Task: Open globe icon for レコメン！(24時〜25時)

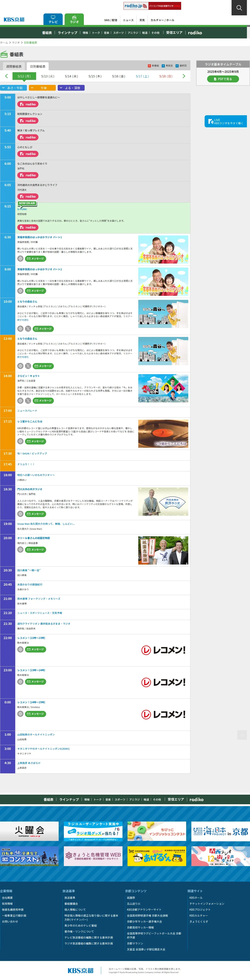Action: 21,714
